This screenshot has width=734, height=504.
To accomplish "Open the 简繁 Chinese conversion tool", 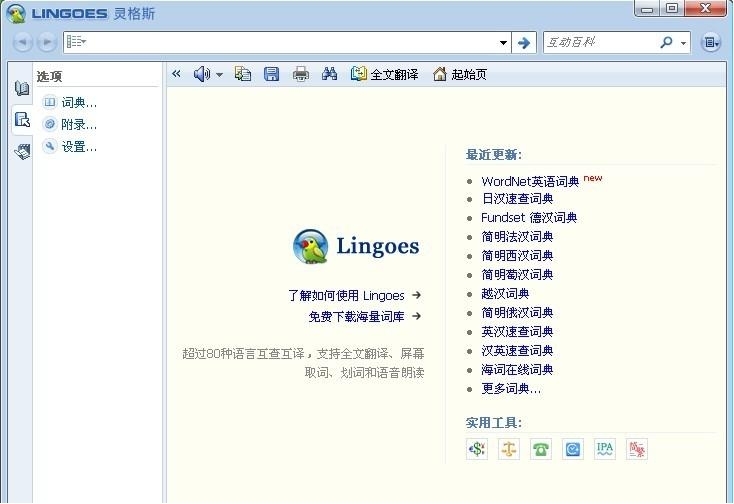I will coord(637,449).
